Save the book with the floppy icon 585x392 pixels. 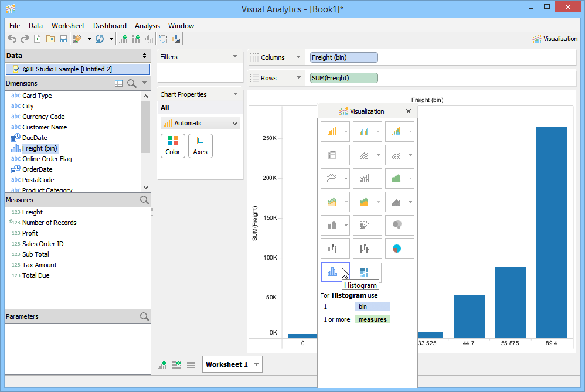coord(63,39)
